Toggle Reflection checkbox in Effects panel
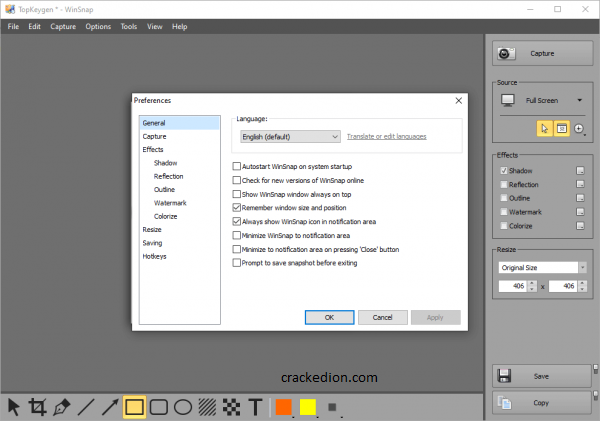This screenshot has height=421, width=600. [504, 184]
